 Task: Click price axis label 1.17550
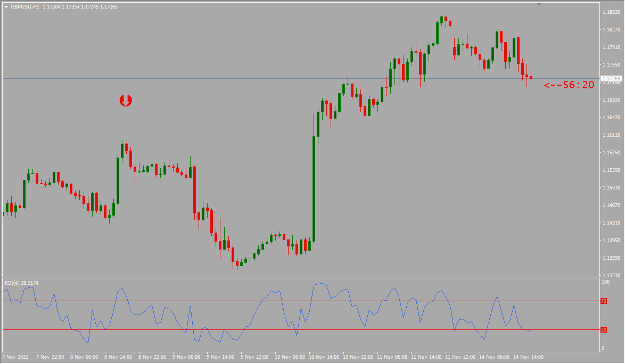tap(612, 64)
